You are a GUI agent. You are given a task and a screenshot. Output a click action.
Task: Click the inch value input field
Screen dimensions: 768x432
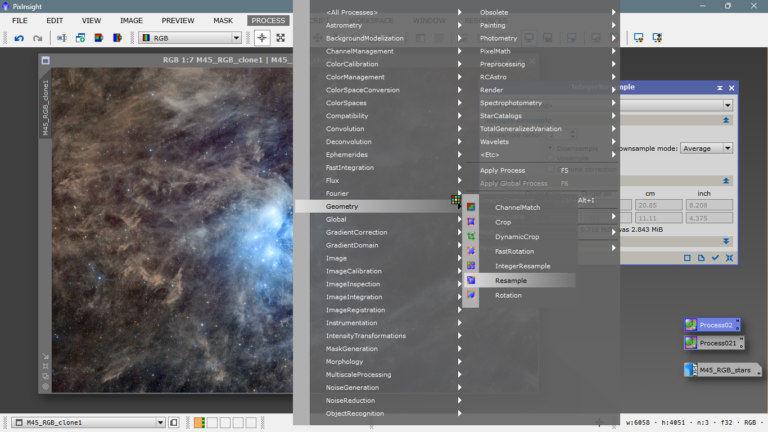712,205
